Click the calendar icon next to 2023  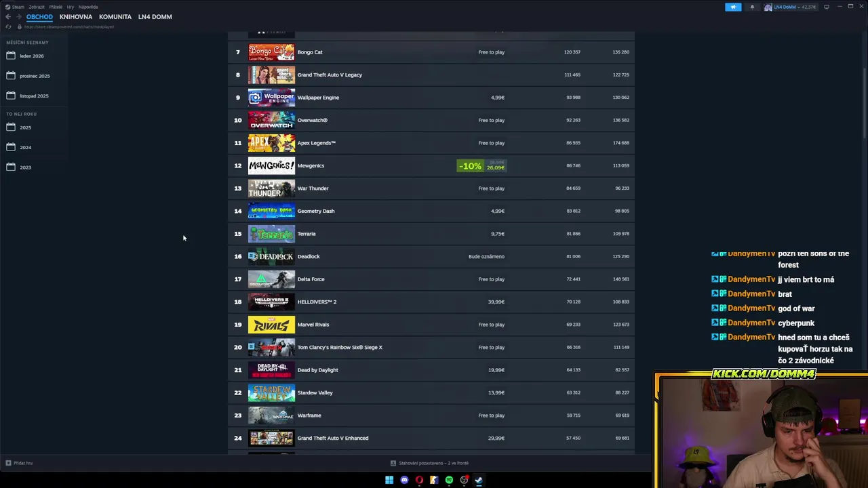tap(11, 167)
